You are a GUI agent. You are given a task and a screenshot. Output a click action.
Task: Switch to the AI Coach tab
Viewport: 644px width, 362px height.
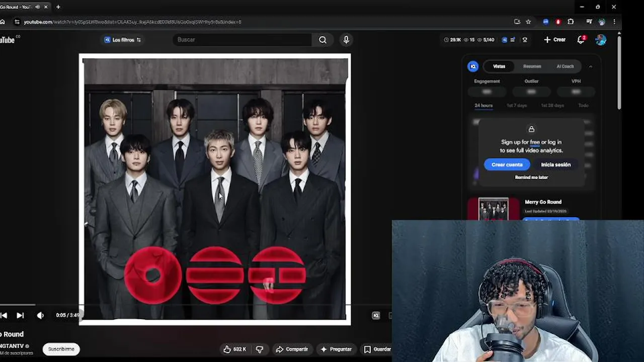pos(565,66)
